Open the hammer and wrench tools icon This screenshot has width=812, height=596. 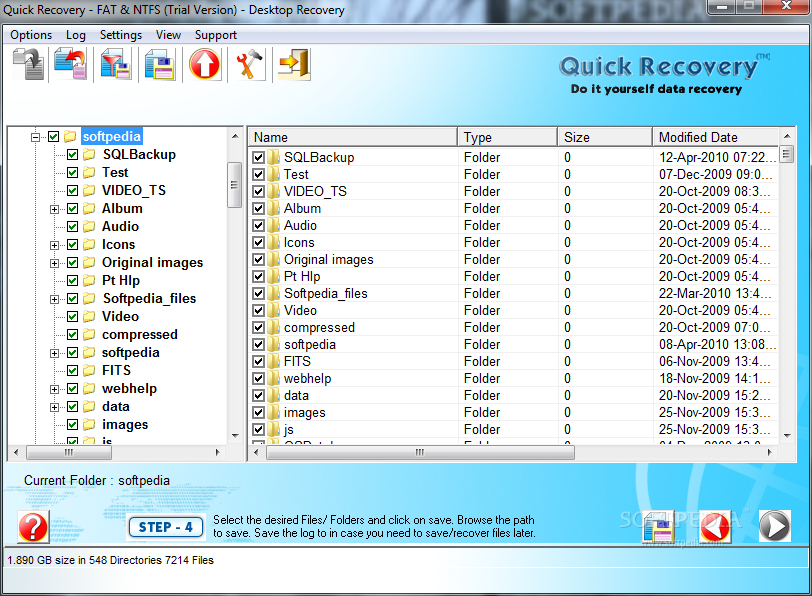pos(249,64)
